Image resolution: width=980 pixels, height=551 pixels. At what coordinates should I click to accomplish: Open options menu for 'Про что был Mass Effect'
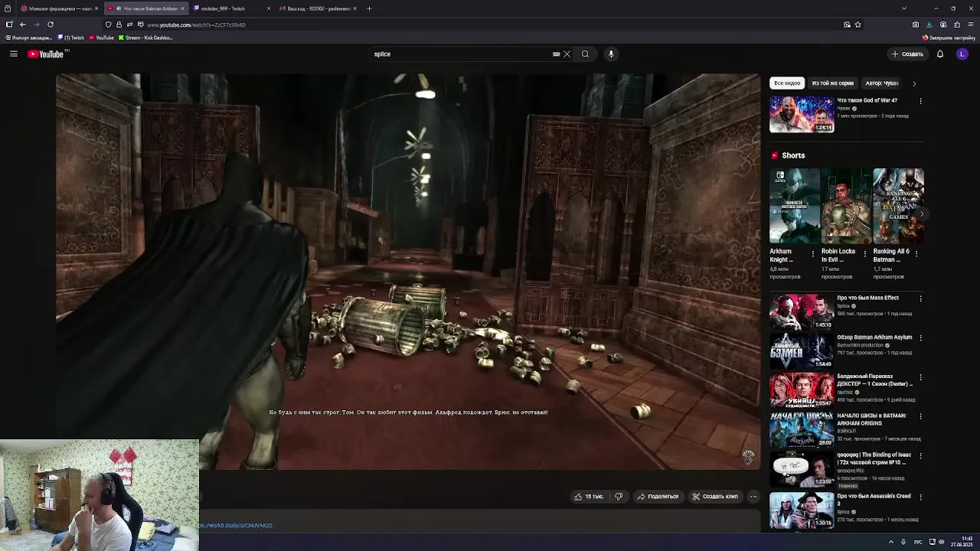pos(920,298)
